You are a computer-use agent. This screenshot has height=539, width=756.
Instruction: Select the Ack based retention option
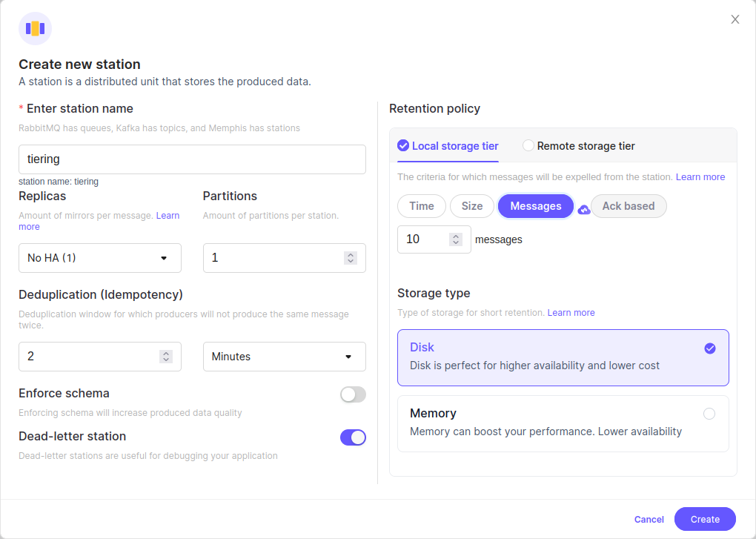(x=629, y=206)
